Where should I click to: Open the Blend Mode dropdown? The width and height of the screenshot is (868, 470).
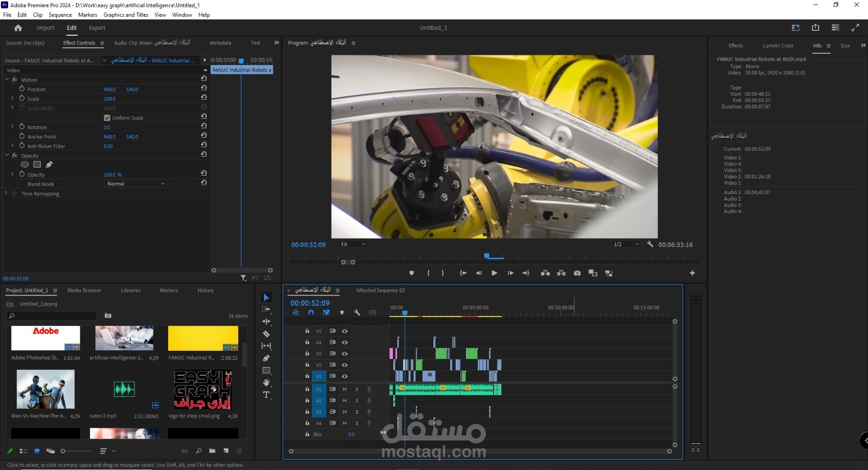click(x=135, y=184)
